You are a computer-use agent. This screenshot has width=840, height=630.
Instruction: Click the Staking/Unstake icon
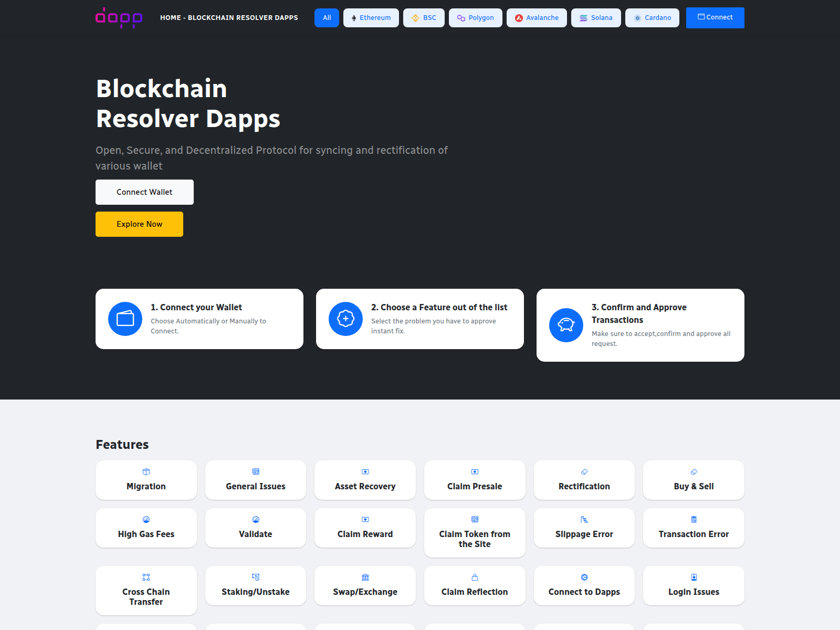(256, 577)
